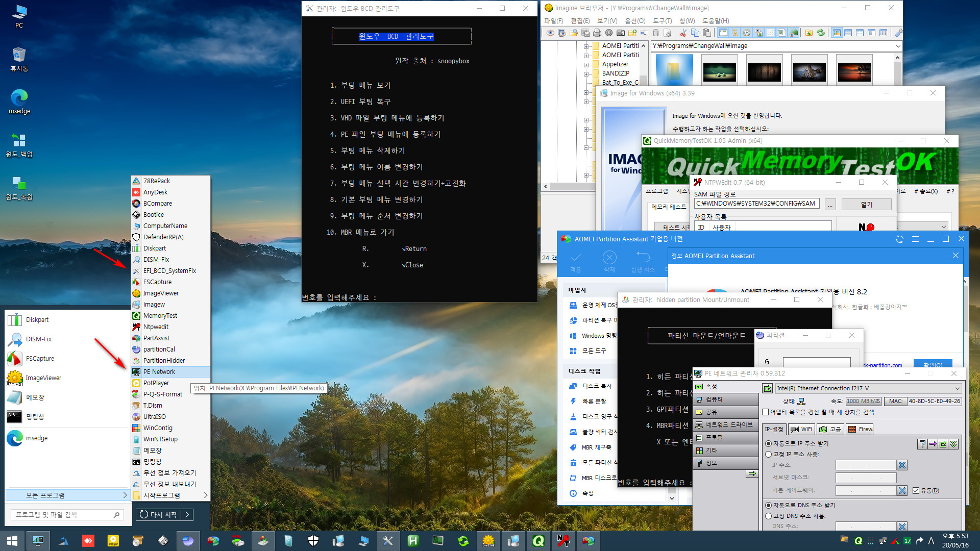Image resolution: width=980 pixels, height=551 pixels.
Task: Open 보기(V) menu in Imagine browser
Action: tap(607, 21)
